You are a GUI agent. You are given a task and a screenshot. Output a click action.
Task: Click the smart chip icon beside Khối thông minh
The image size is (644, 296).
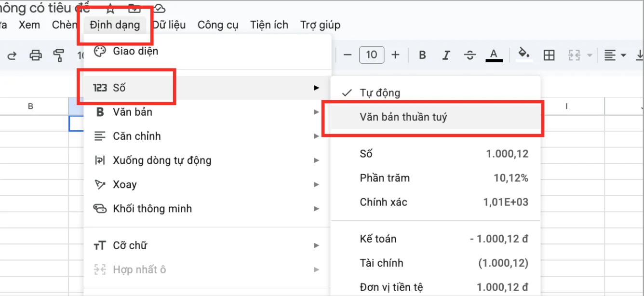click(100, 208)
